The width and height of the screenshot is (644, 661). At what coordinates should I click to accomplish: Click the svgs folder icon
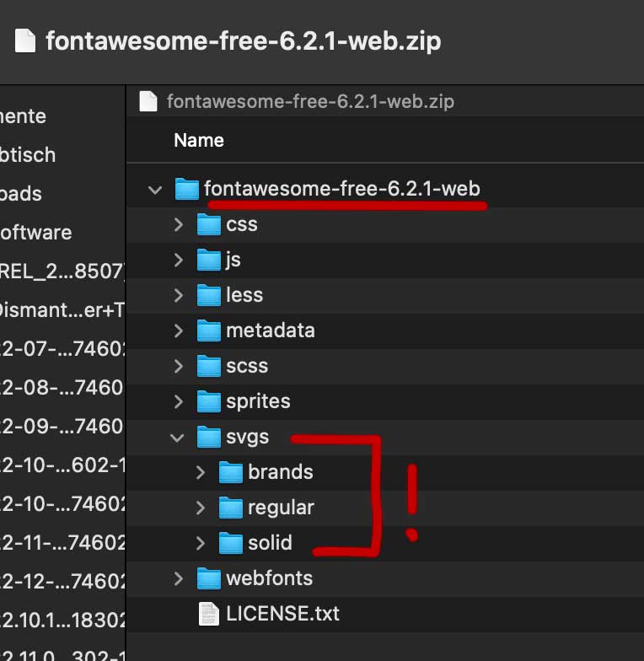(209, 437)
